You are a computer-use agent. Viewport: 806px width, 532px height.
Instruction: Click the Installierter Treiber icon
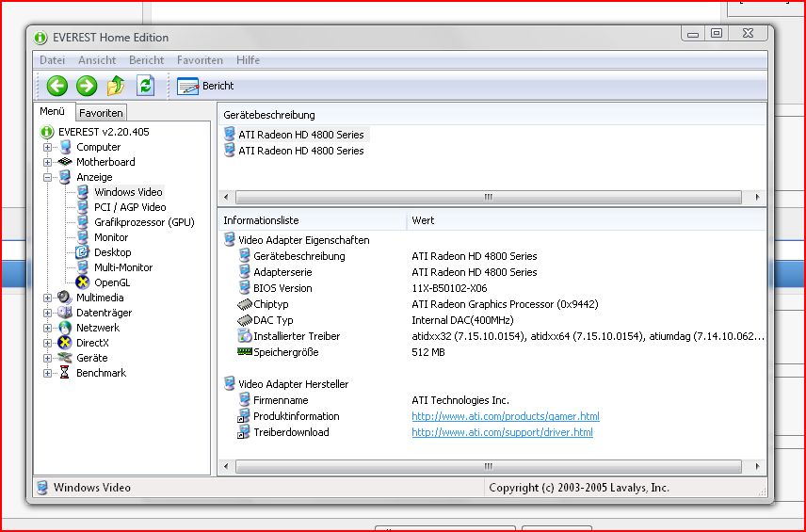click(245, 335)
